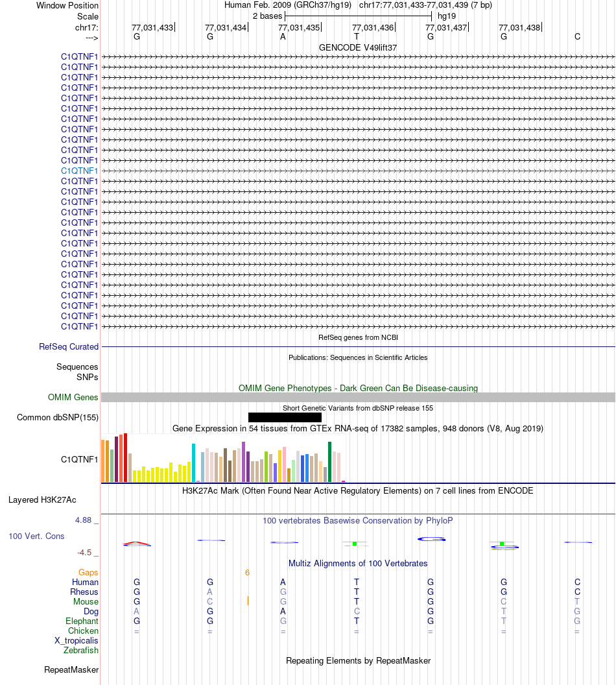This screenshot has width=616, height=685.
Task: Click the 2 bases scale bar
Action: [358, 16]
